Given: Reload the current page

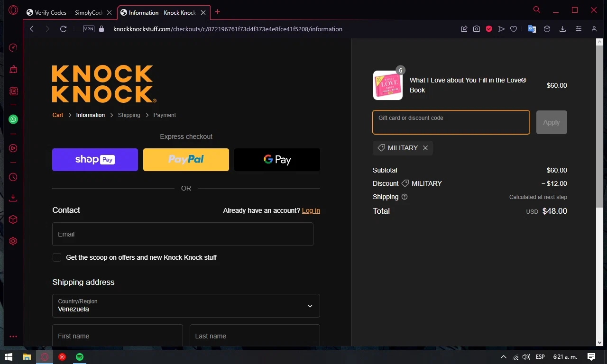Looking at the screenshot, I should click(x=63, y=29).
